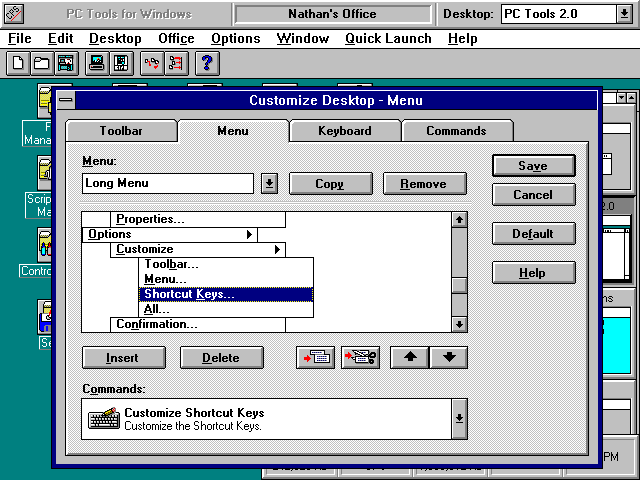
Task: Click the floppy disk drive toolbar icon
Action: point(121,64)
